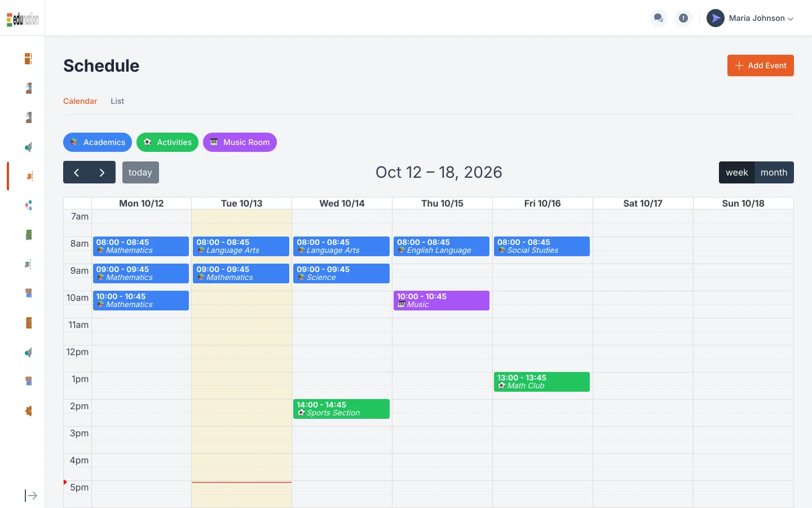Switch calendar to month view
This screenshot has height=508, width=812.
[x=774, y=172]
